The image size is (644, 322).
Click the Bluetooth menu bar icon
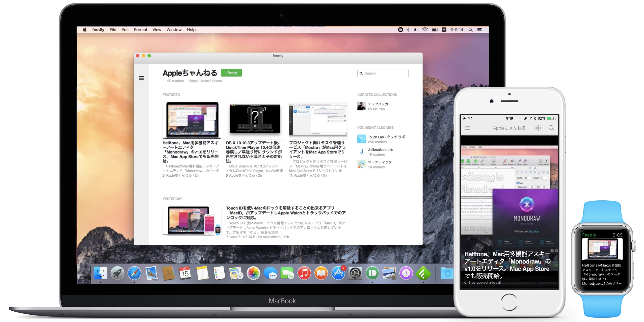coord(408,29)
